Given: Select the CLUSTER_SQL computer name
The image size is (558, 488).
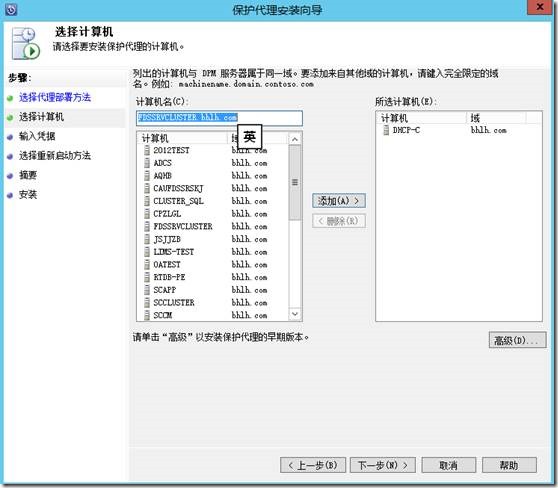Looking at the screenshot, I should (178, 201).
